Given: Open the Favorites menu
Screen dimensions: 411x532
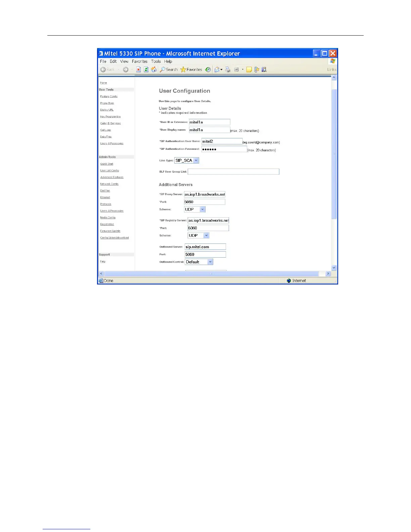Looking at the screenshot, I should pos(140,61).
